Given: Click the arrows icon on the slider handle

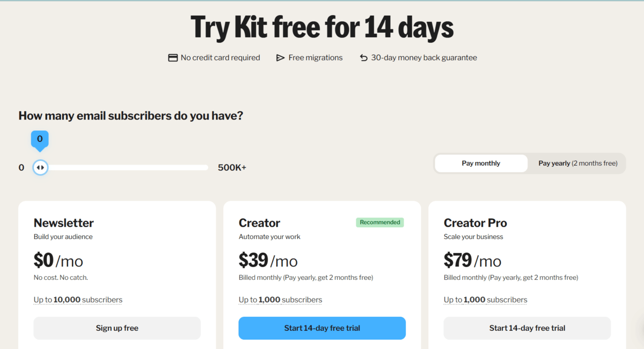Looking at the screenshot, I should coord(40,167).
